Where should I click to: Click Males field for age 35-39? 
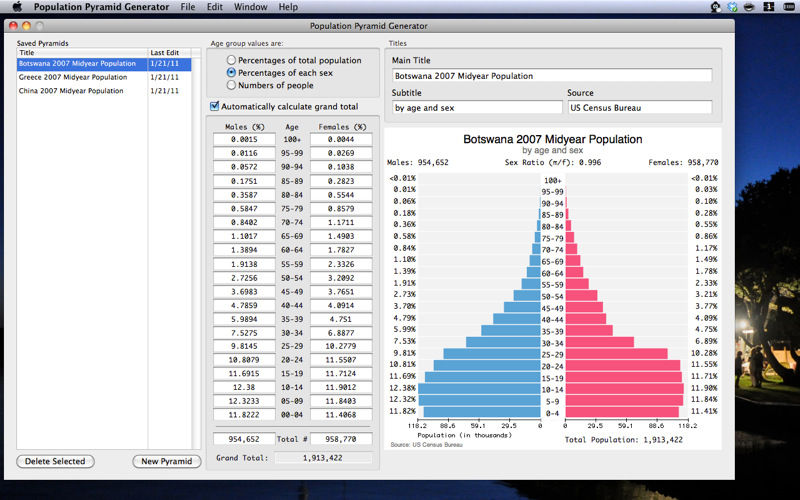[x=244, y=319]
